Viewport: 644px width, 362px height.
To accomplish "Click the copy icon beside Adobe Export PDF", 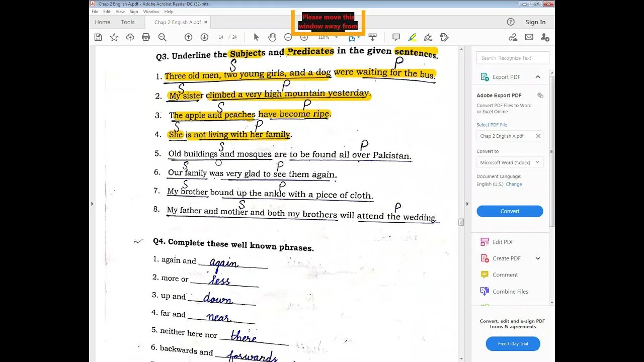I will tap(540, 96).
